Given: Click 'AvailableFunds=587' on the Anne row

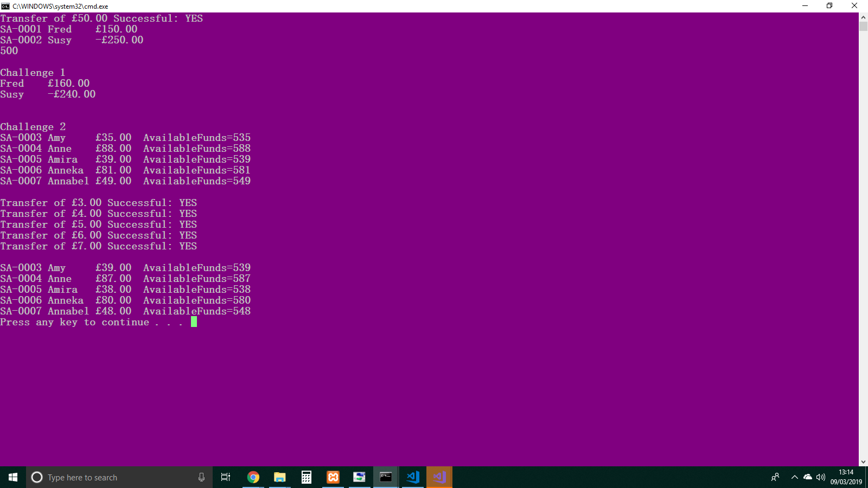Looking at the screenshot, I should click(197, 279).
